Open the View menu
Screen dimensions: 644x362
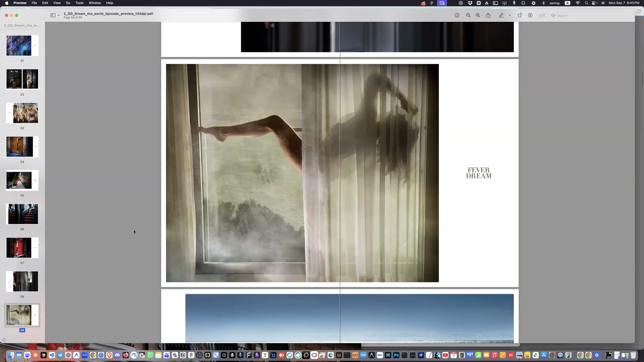pos(57,3)
